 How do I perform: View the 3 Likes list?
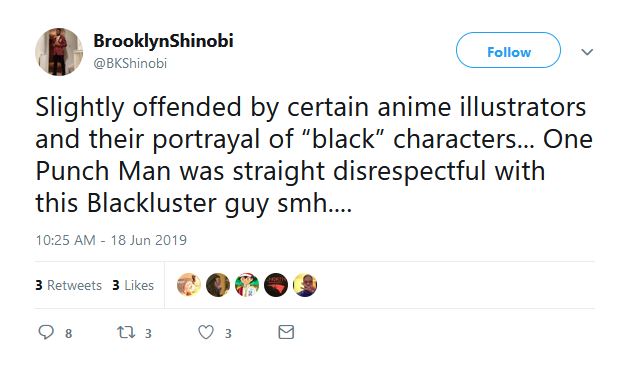[133, 285]
